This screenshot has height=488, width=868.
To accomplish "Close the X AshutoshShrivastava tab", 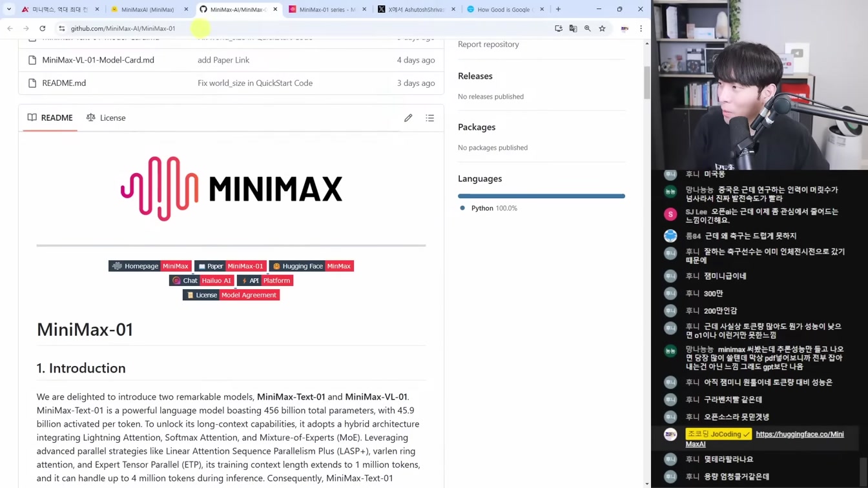I will pos(453,10).
